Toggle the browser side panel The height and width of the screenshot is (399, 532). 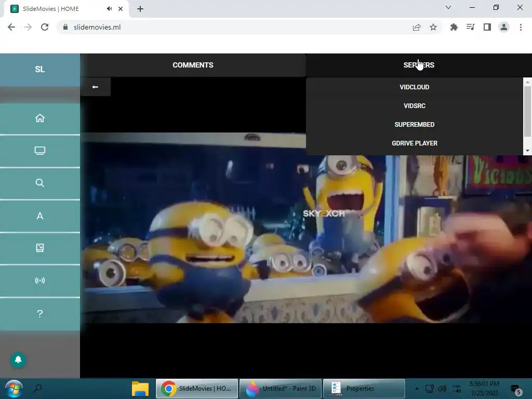487,27
